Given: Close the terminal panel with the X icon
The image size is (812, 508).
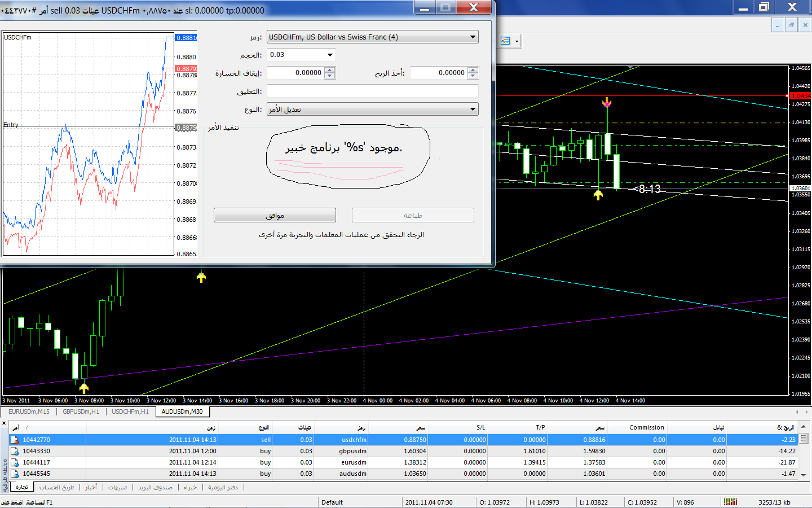Looking at the screenshot, I should (4, 423).
